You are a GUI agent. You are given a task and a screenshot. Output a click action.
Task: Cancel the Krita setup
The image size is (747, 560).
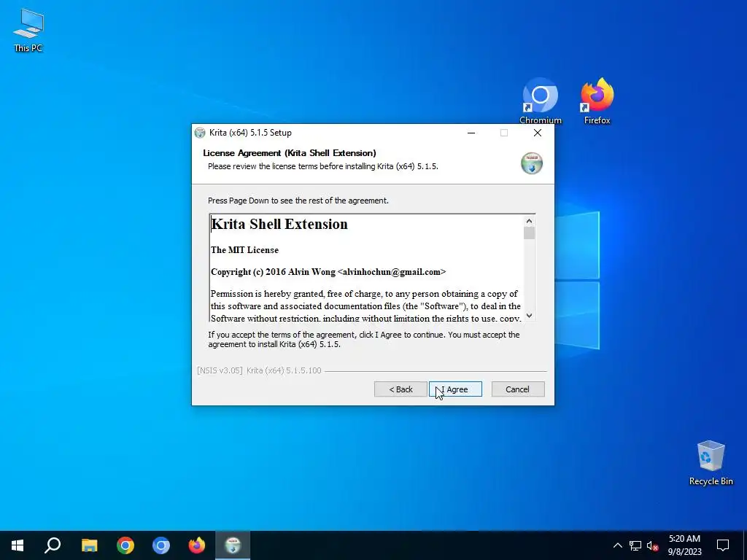pyautogui.click(x=518, y=389)
